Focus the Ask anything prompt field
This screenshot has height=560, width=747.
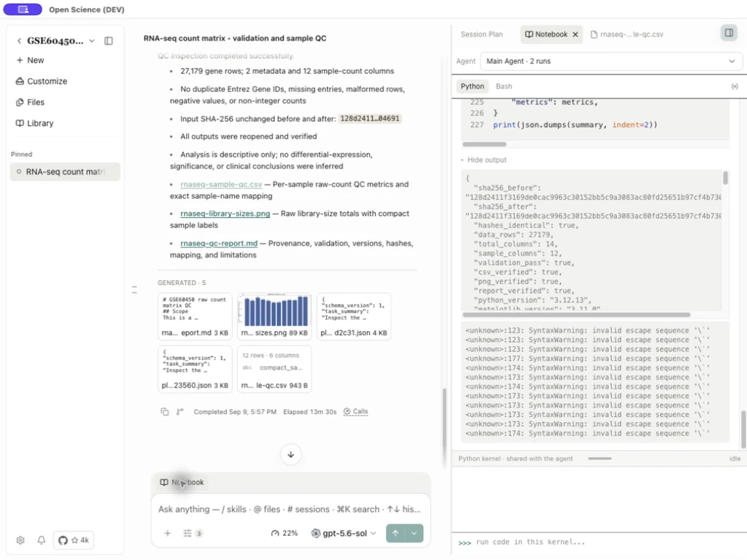coord(290,509)
